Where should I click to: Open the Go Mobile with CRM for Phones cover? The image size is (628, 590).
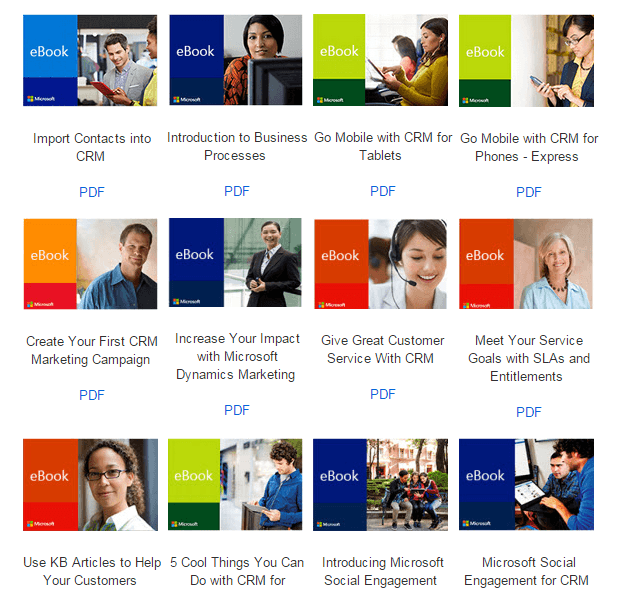point(526,61)
